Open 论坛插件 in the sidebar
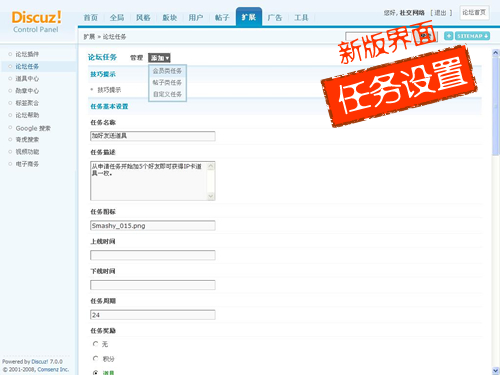 pyautogui.click(x=27, y=54)
